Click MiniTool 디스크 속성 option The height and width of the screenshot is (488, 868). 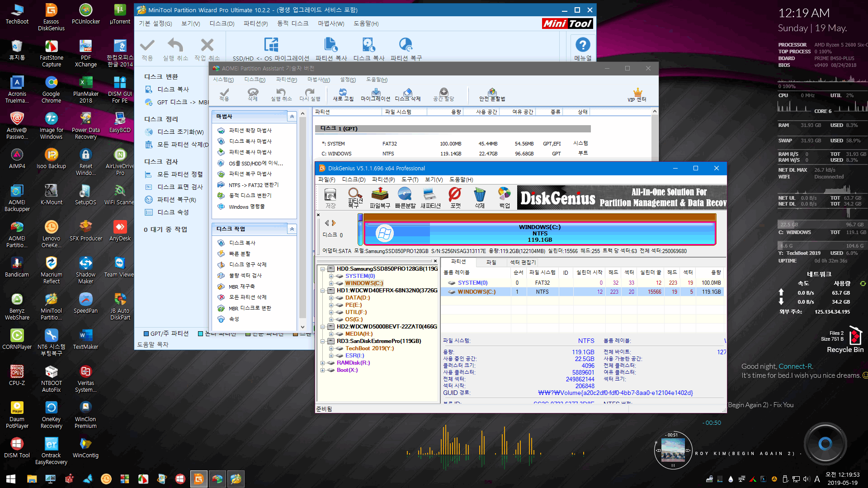click(173, 212)
